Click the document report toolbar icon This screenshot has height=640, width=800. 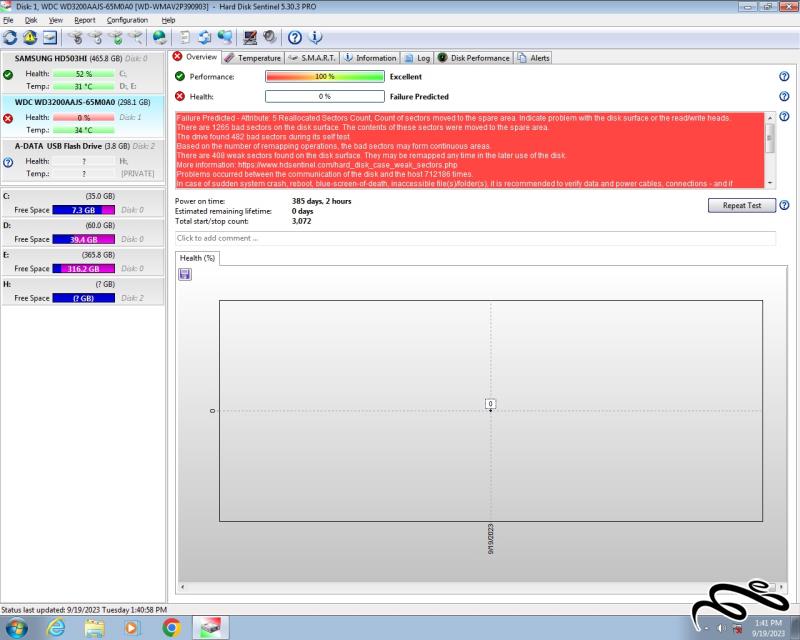(185, 37)
